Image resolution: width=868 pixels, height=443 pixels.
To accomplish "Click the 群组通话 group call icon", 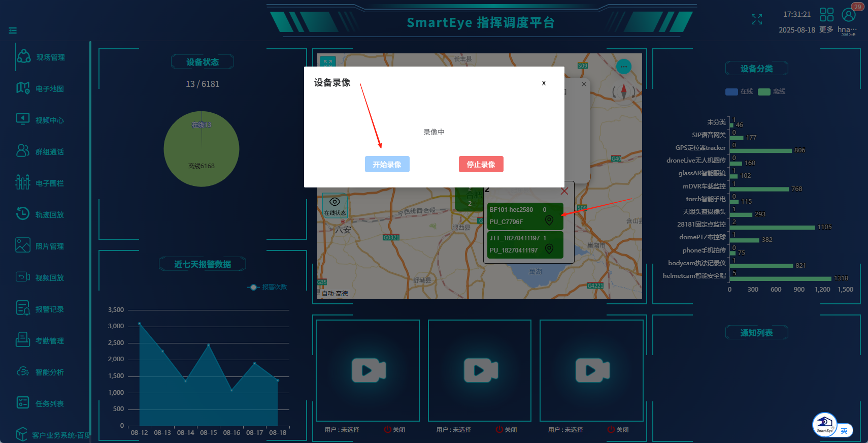I will click(23, 151).
